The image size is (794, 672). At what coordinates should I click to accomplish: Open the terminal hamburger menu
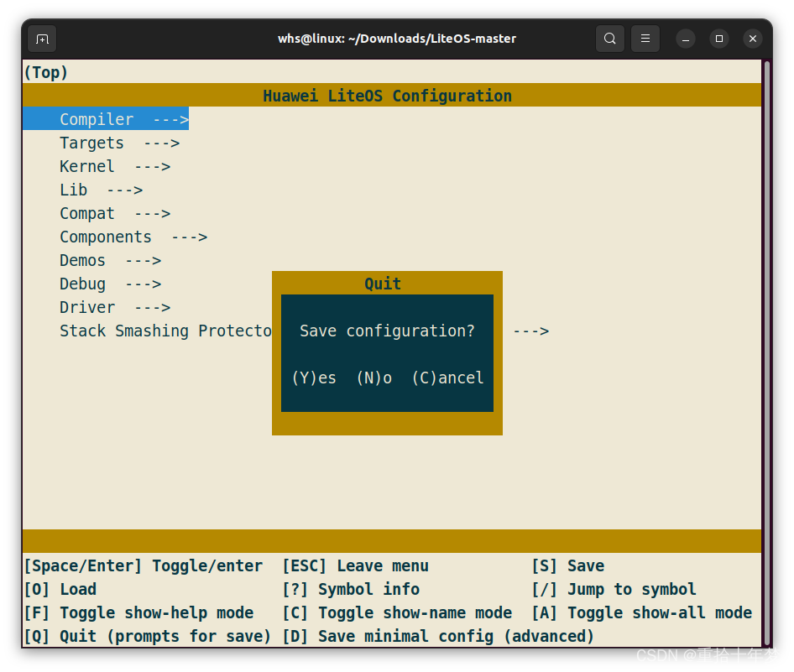645,39
